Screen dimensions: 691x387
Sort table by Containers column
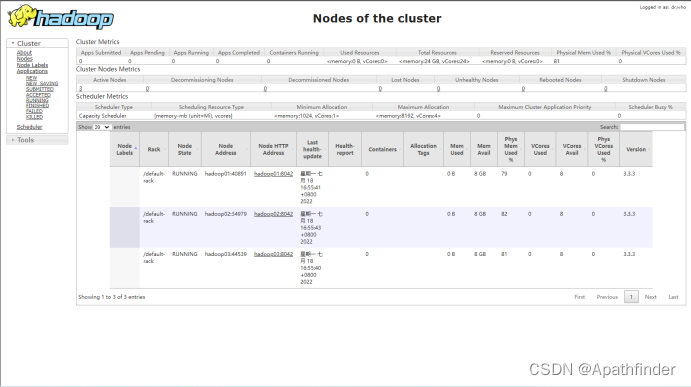coord(383,149)
